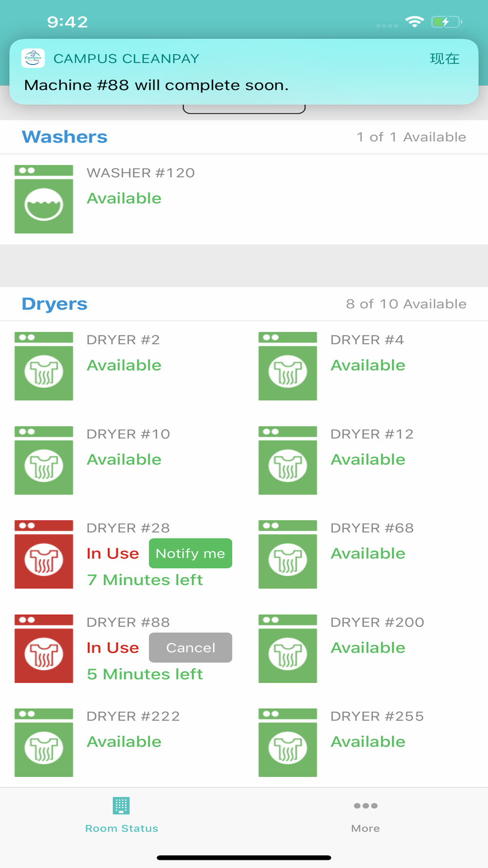Image resolution: width=488 pixels, height=868 pixels.
Task: Tap the Dryer #2 machine icon
Action: (x=44, y=366)
